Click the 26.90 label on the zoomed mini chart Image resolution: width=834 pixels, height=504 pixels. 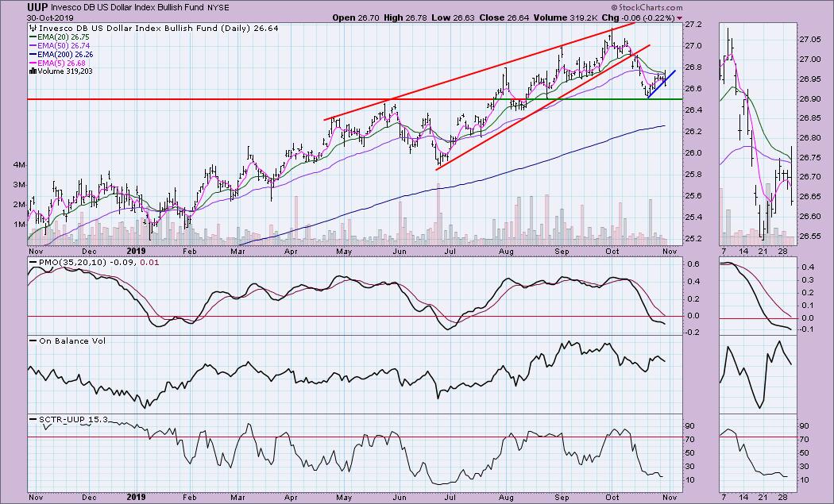click(809, 98)
